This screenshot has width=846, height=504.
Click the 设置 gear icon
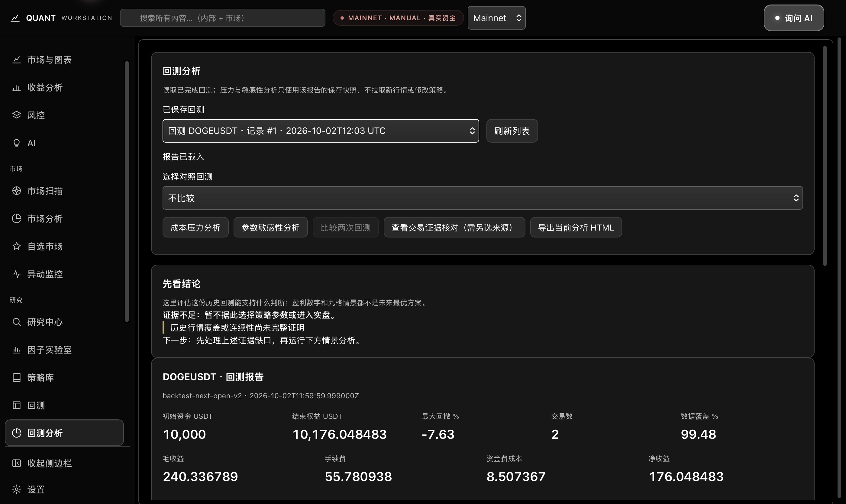click(x=16, y=489)
